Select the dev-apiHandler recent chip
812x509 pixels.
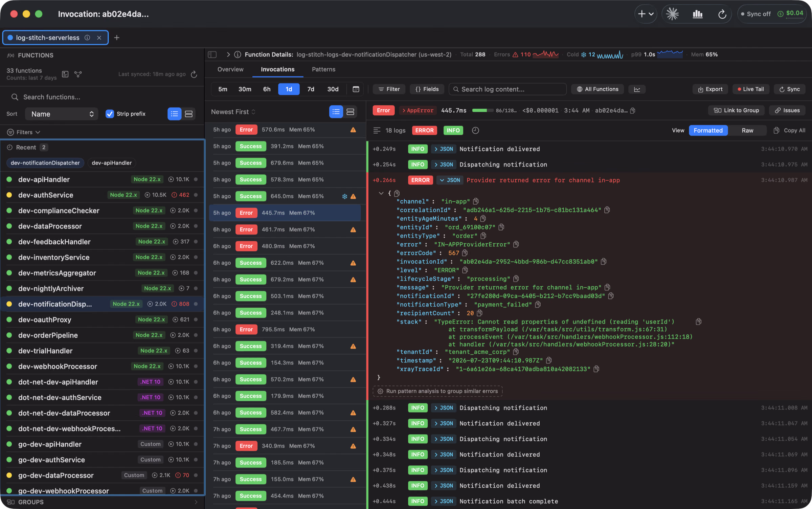click(112, 163)
